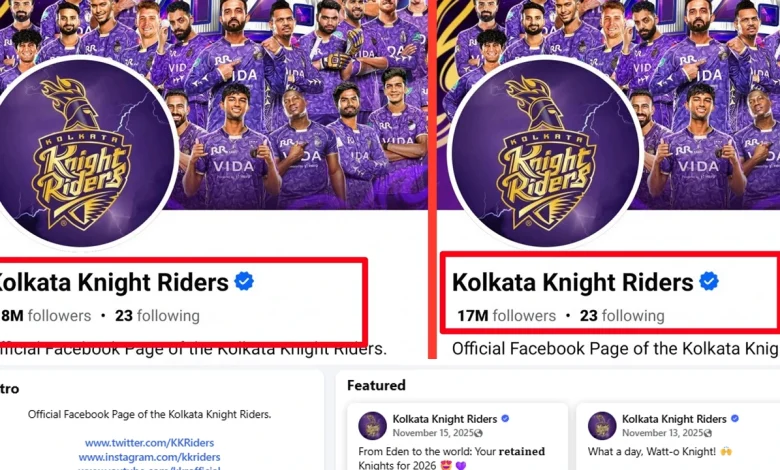Click the November 13, 2025 post timestamp
Image resolution: width=780 pixels, height=470 pixels.
click(663, 433)
